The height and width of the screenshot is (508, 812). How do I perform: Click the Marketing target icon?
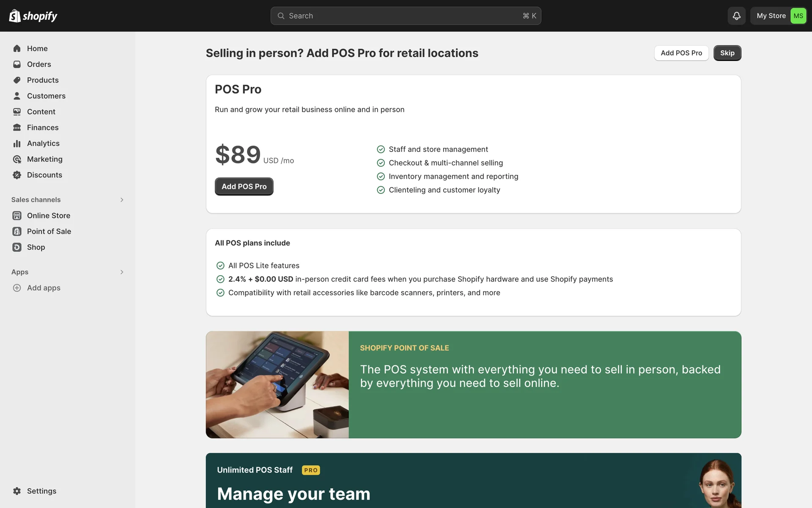(17, 159)
